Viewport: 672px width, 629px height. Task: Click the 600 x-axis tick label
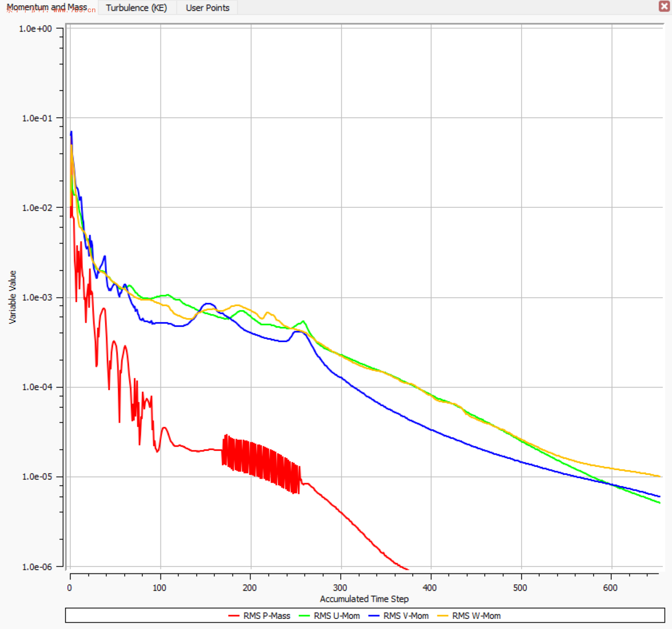[610, 587]
